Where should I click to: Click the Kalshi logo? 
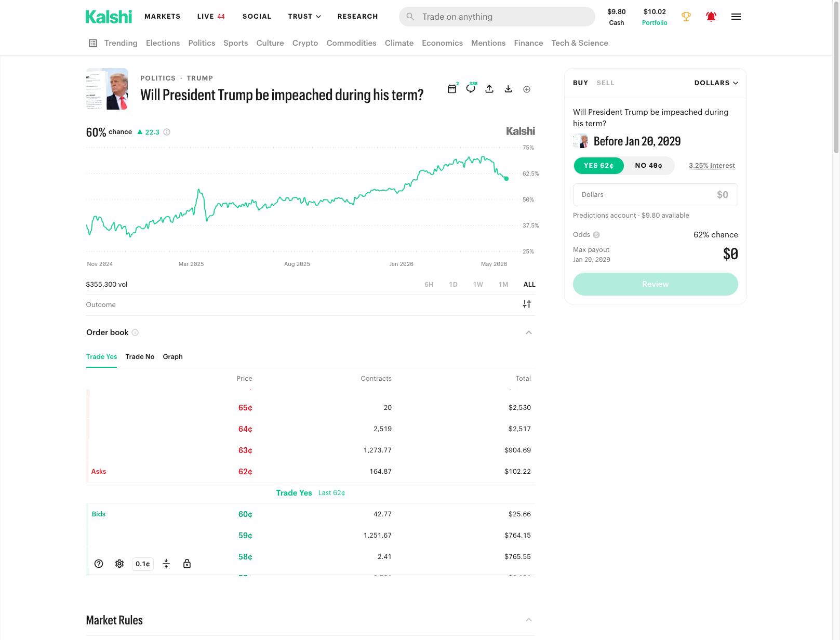(x=109, y=17)
